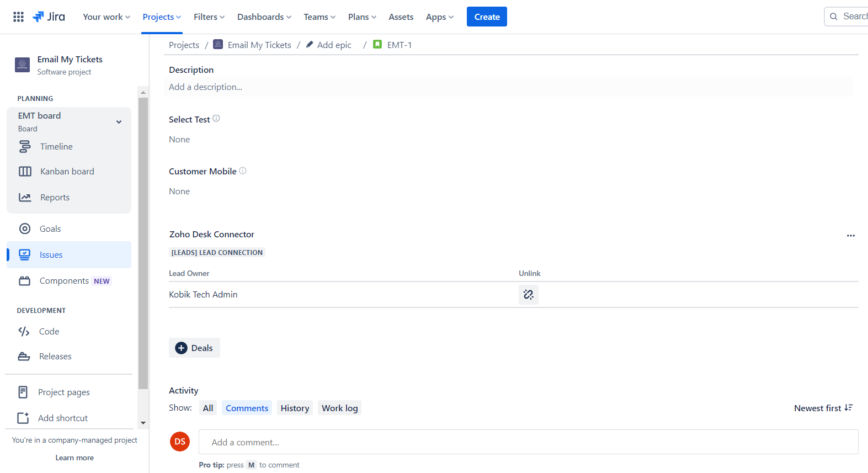Image resolution: width=868 pixels, height=473 pixels.
Task: Click the Kobik Tech Admin lead owner
Action: coord(203,294)
